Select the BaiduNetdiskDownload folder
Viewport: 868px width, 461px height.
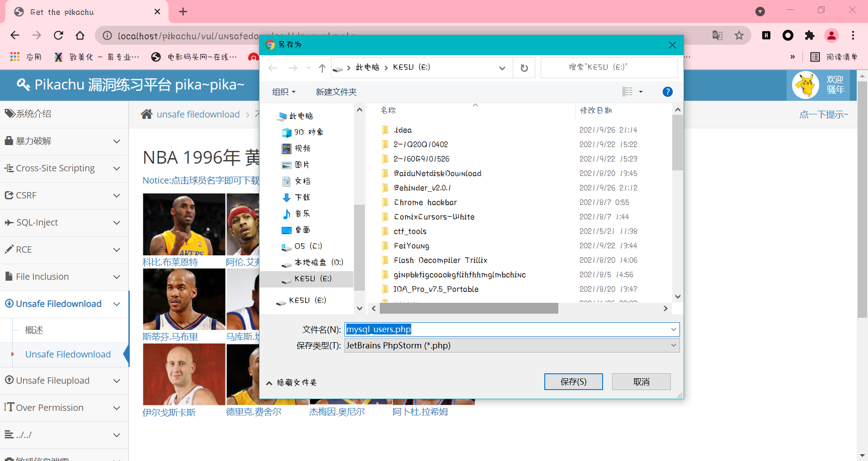[437, 174]
